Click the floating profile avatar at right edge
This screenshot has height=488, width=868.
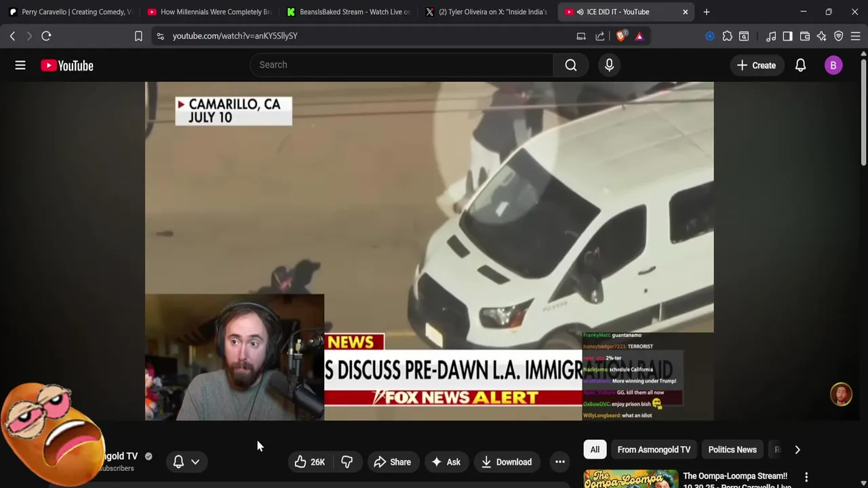(x=841, y=394)
